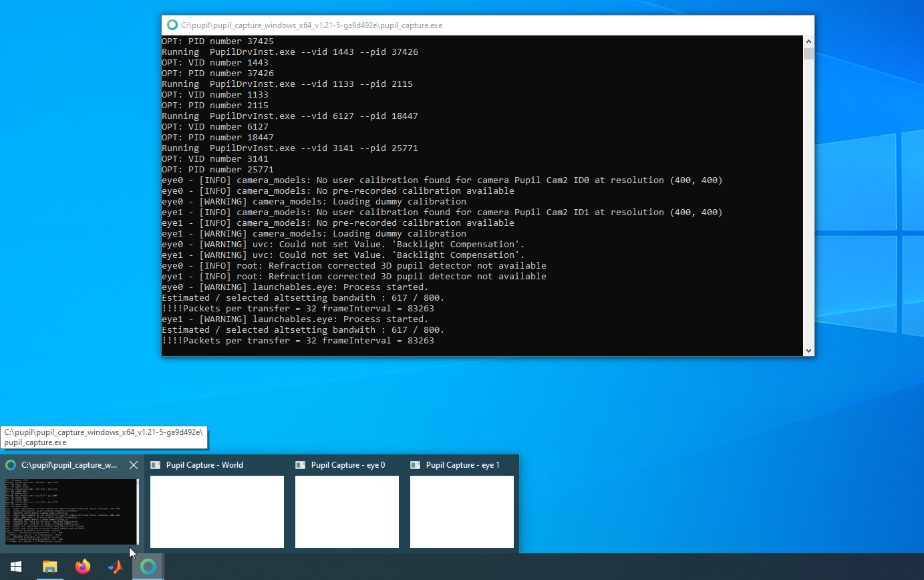
Task: Click the 'Pupil Capture - World' preview title
Action: [204, 465]
